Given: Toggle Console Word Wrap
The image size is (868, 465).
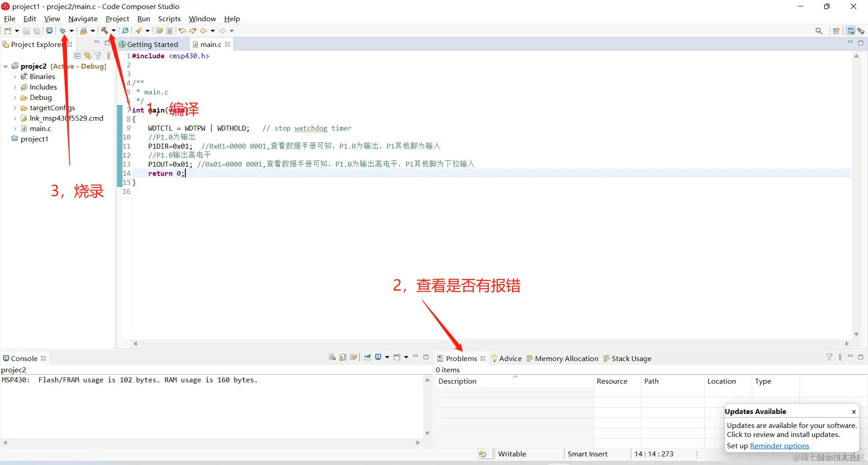Looking at the screenshot, I should coord(354,357).
